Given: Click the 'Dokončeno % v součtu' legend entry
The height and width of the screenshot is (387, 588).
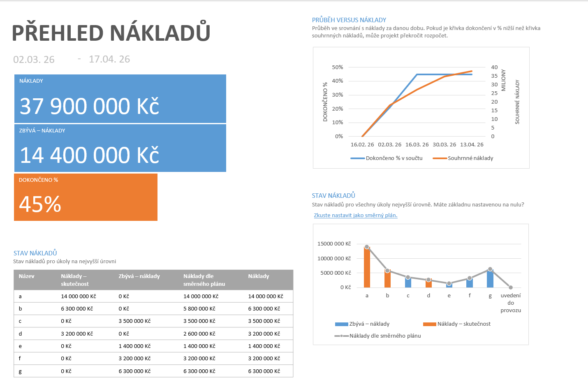Looking at the screenshot, I should click(x=387, y=158).
